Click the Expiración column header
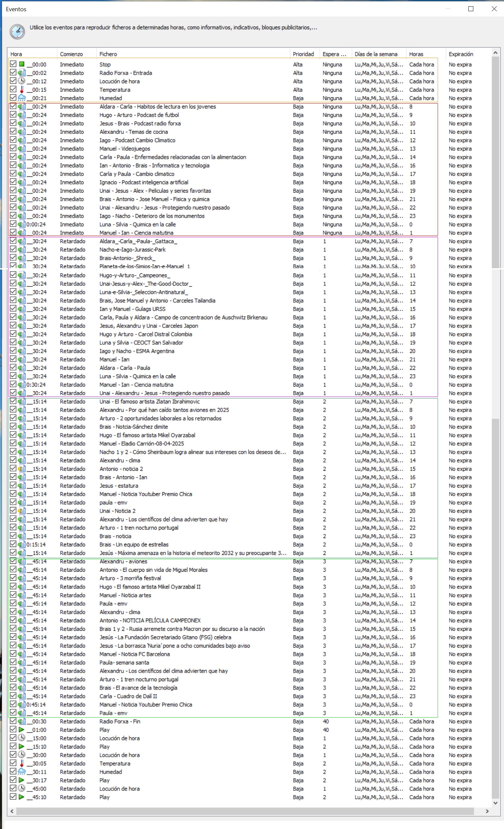This screenshot has width=504, height=829. click(460, 54)
